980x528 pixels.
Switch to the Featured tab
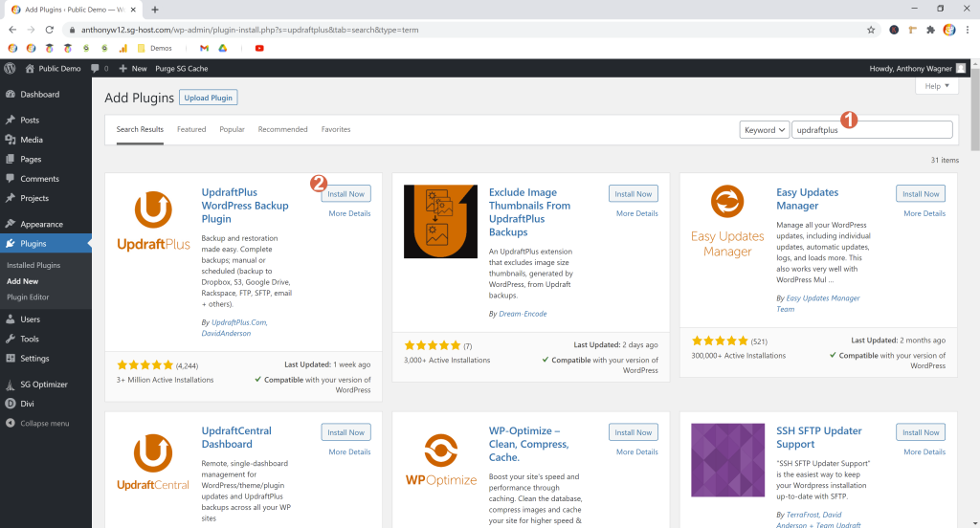(x=191, y=129)
